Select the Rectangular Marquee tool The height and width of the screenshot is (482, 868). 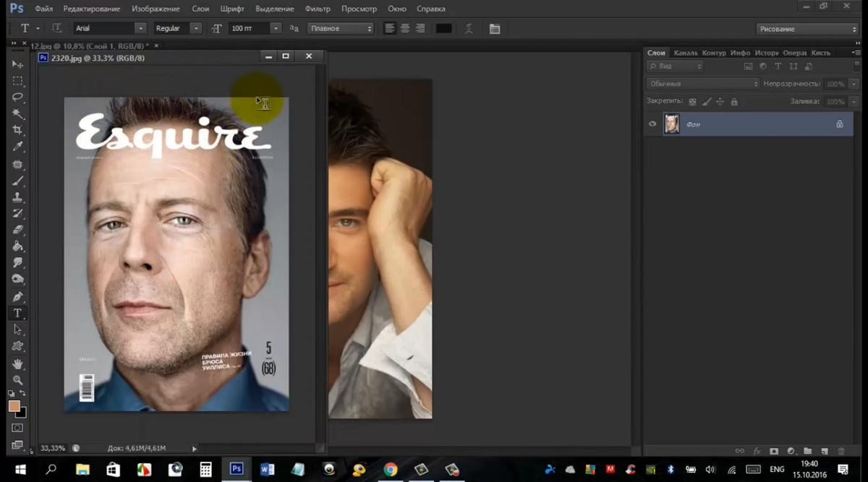[18, 80]
